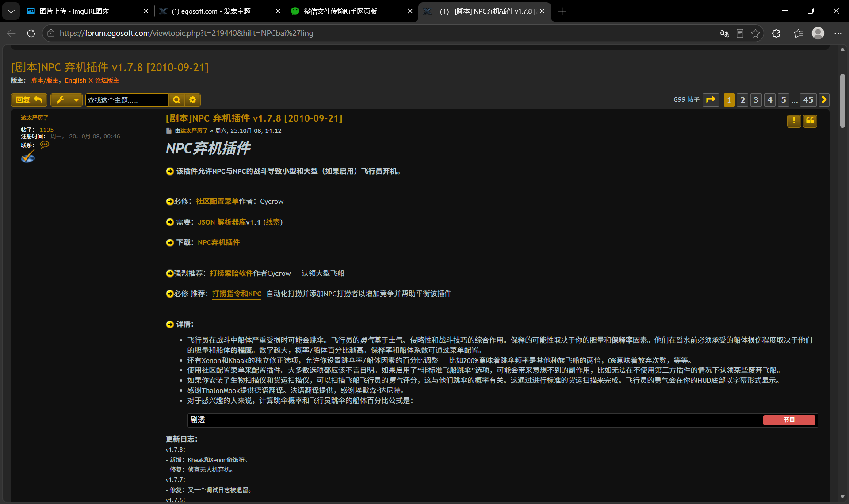
Task: Go to page 2 of the topic
Action: [x=742, y=100]
